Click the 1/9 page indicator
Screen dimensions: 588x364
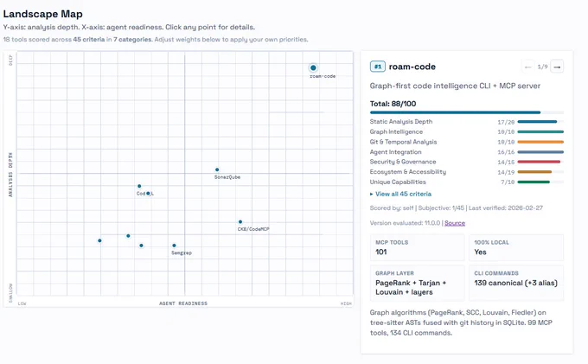click(542, 67)
